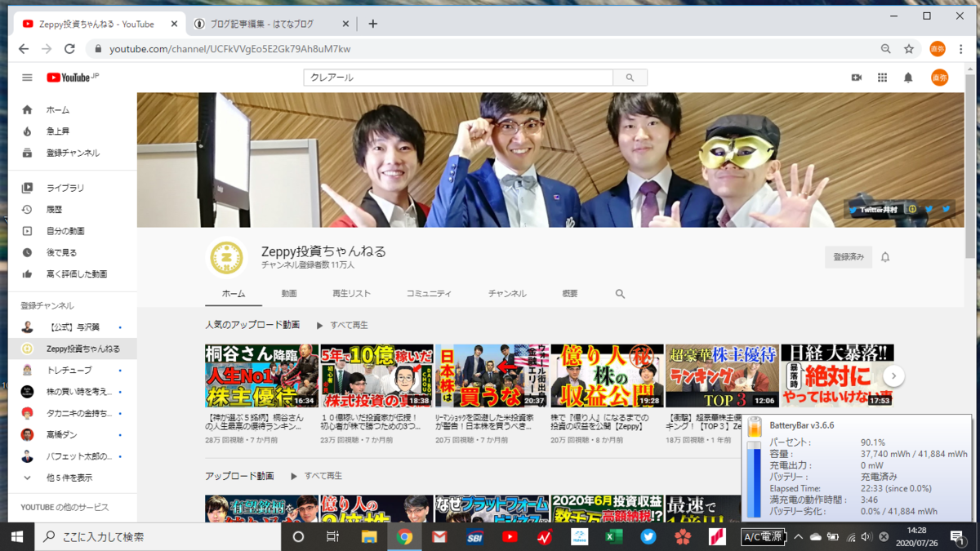Open Excel from the Windows taskbar
Screen dimensions: 980x551
(613, 536)
